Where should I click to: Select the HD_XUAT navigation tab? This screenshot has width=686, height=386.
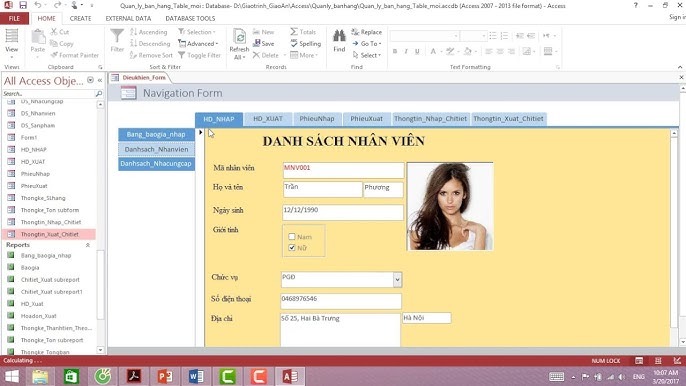[x=268, y=119]
